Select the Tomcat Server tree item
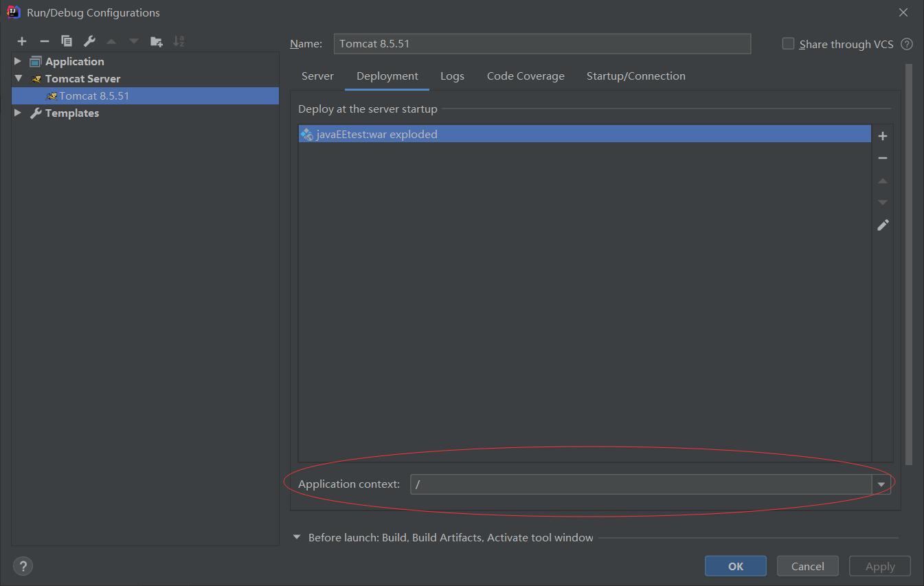The width and height of the screenshot is (924, 586). [x=82, y=78]
